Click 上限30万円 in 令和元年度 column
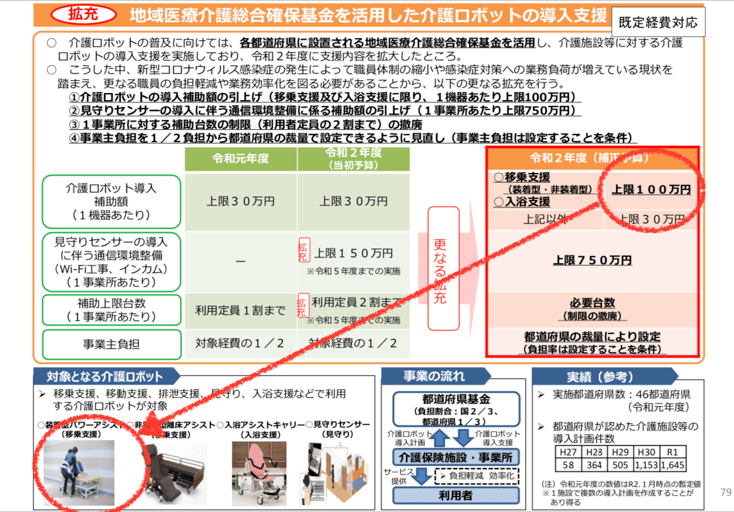The width and height of the screenshot is (734, 512). pos(241,202)
